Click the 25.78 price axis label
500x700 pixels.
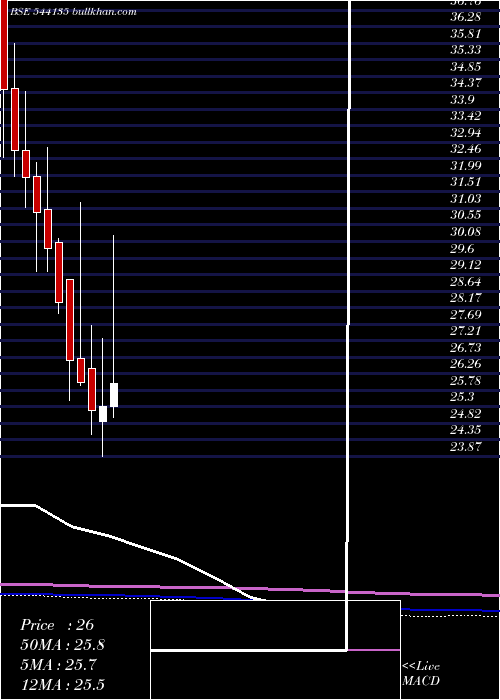coord(466,380)
